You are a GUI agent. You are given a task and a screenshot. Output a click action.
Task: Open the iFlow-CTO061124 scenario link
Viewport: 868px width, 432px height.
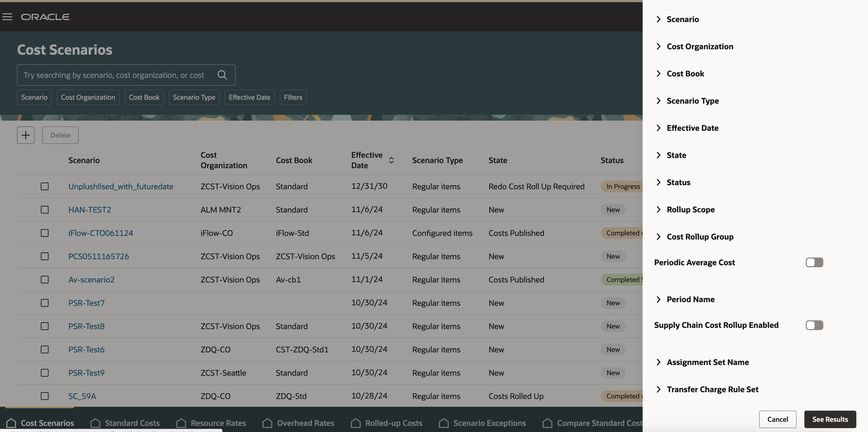click(x=100, y=233)
